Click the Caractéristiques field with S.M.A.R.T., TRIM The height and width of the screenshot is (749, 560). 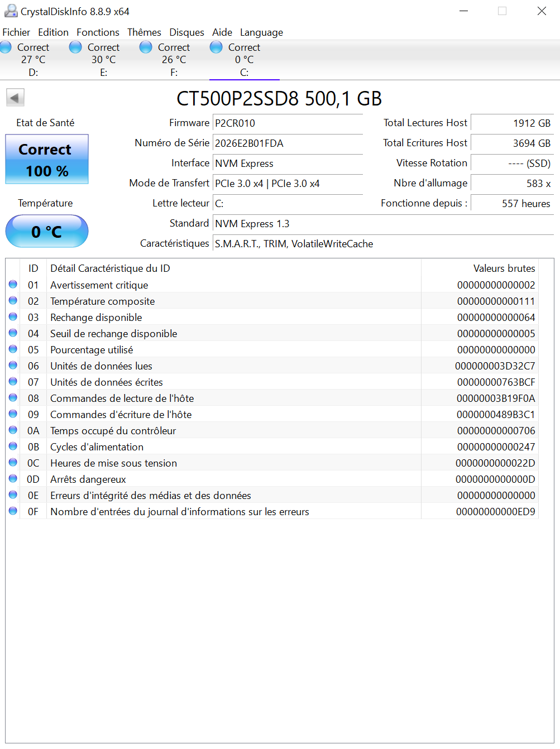coord(383,244)
